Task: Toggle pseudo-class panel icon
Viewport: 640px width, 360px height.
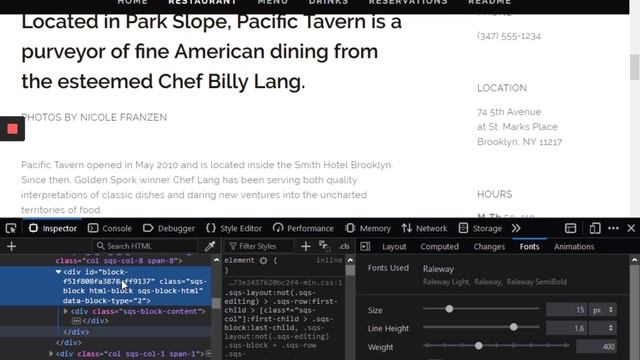Action: [324, 246]
